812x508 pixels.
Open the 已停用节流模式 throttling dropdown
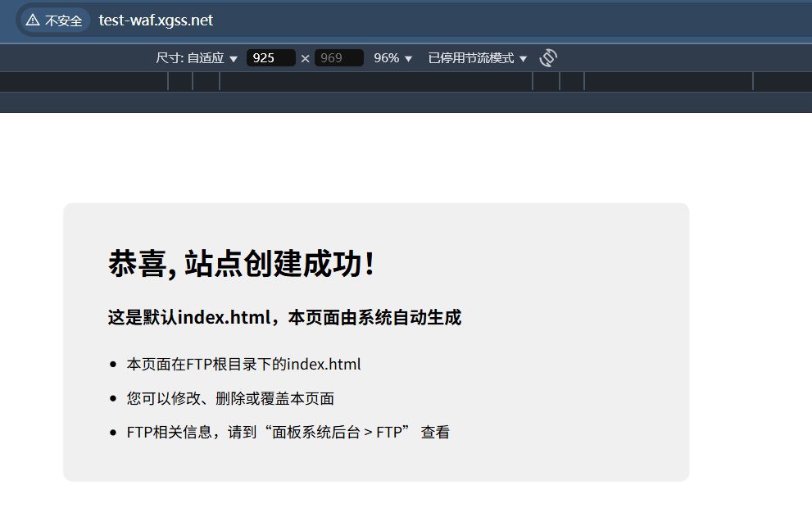click(477, 58)
